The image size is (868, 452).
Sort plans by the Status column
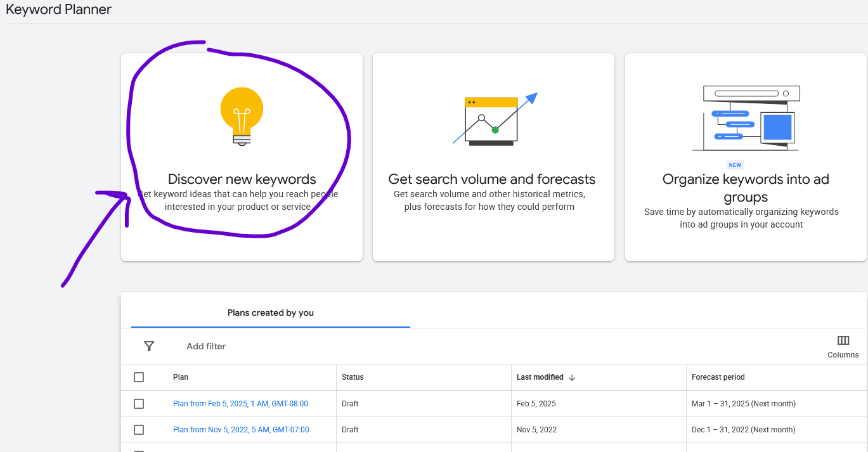tap(351, 377)
